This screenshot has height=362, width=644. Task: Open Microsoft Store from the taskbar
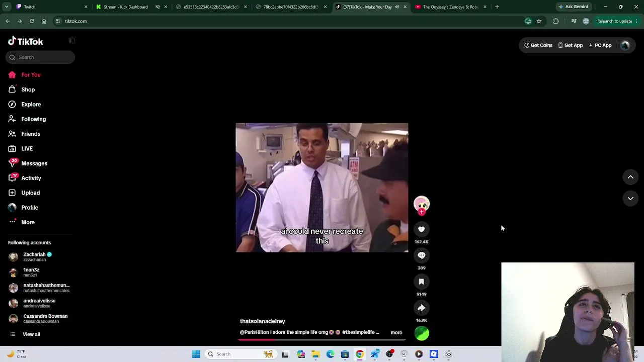pos(345,354)
